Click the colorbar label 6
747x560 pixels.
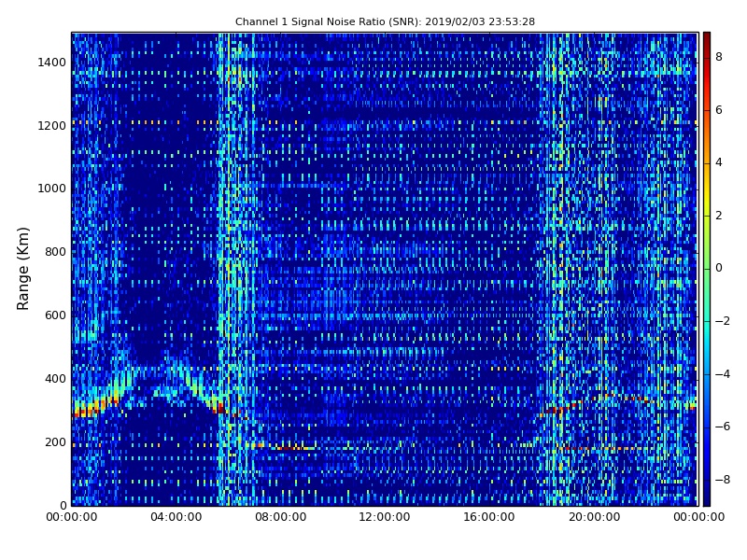(x=719, y=110)
